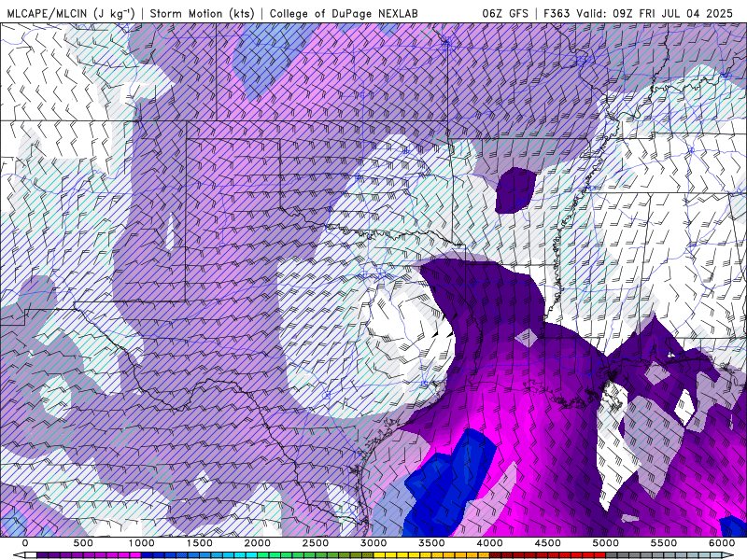Click the 3500 value on the color scale
Image resolution: width=747 pixels, height=560 pixels.
[431, 543]
